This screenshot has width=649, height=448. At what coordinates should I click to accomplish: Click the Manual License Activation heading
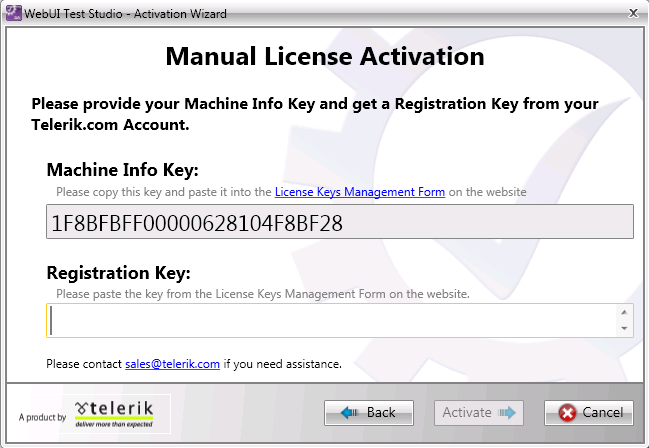[x=324, y=57]
